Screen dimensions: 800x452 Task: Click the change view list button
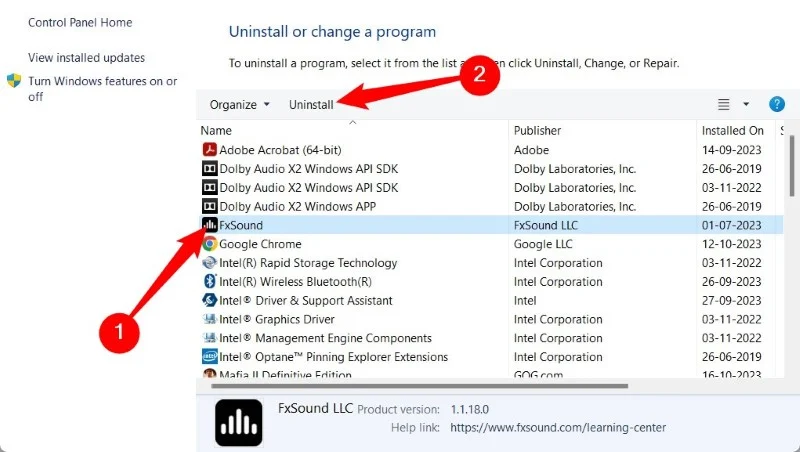724,104
